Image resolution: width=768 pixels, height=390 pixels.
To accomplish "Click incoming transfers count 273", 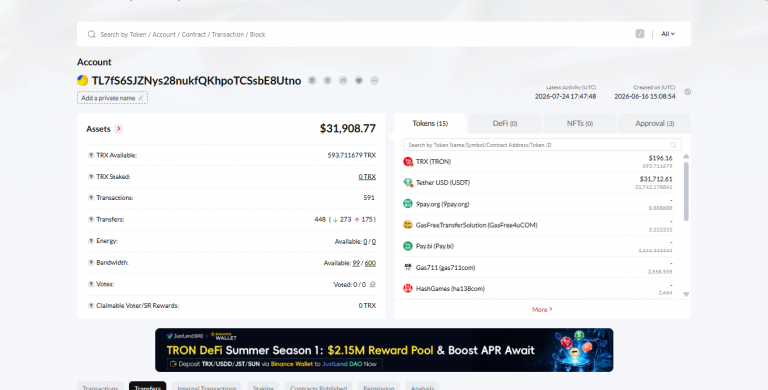I will coord(346,219).
